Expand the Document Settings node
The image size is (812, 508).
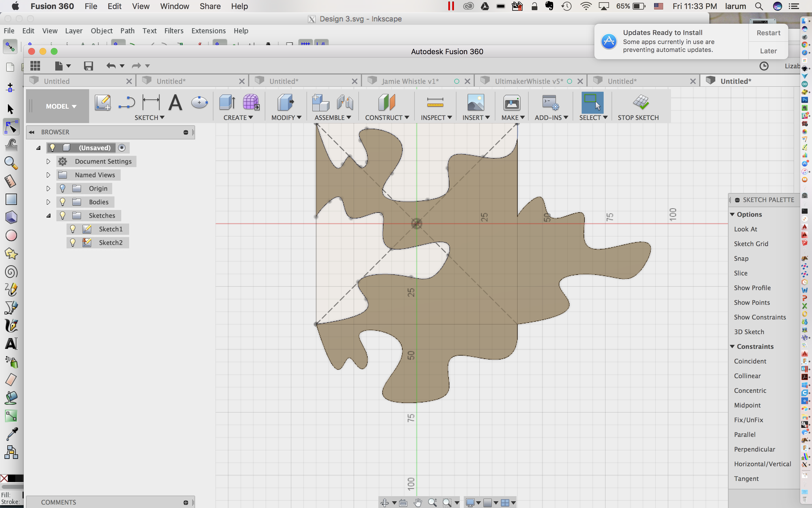pyautogui.click(x=48, y=162)
